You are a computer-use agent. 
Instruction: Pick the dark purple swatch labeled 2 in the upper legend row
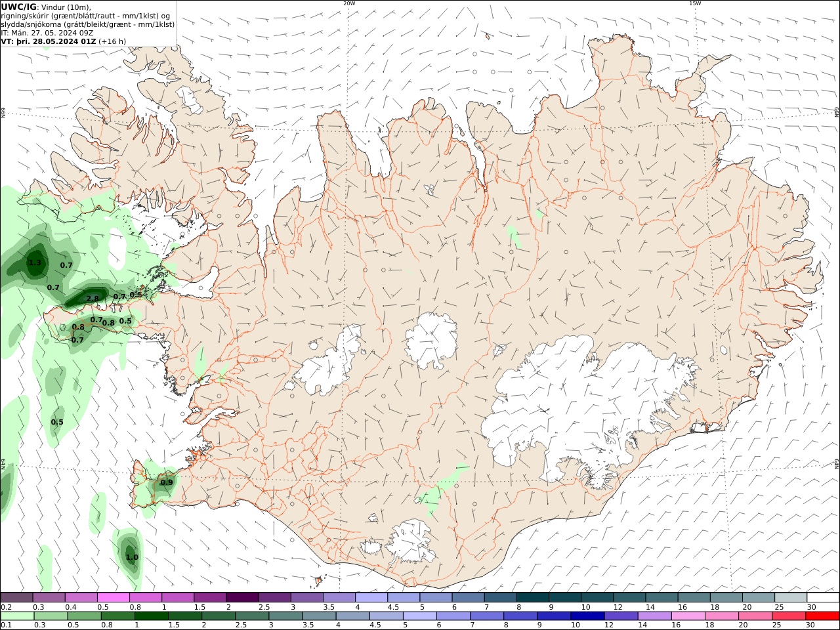(x=242, y=598)
